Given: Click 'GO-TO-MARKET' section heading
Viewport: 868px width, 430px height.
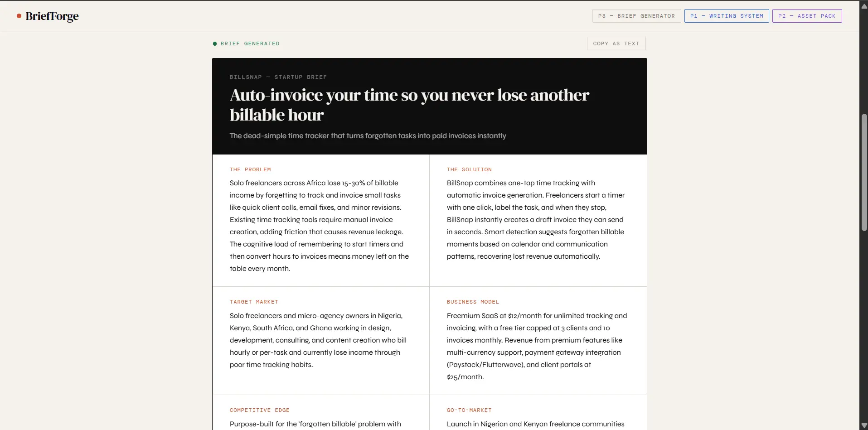Looking at the screenshot, I should 469,410.
